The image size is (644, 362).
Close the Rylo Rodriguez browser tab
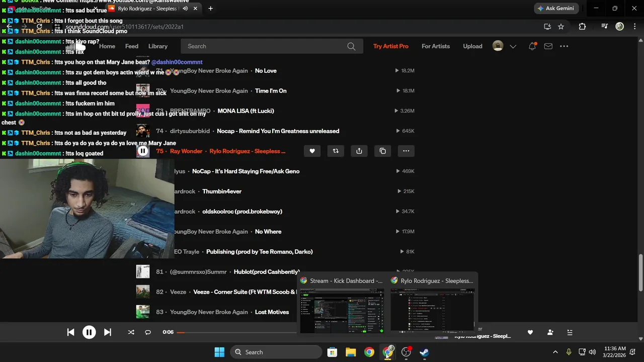196,9
